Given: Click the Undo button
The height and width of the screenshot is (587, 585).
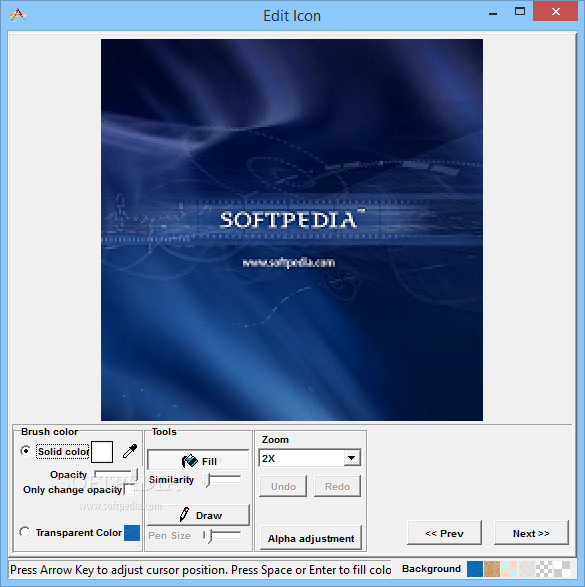Looking at the screenshot, I should [283, 486].
